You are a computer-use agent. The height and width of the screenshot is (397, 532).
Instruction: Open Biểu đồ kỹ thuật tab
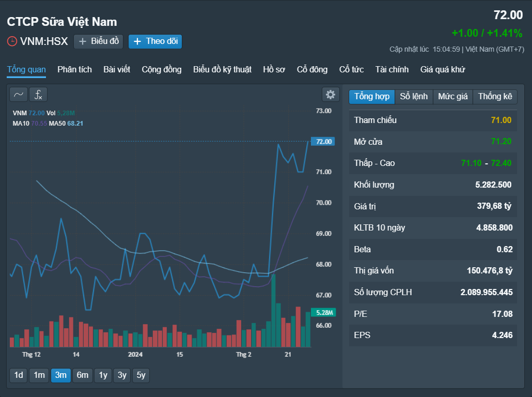click(x=222, y=70)
